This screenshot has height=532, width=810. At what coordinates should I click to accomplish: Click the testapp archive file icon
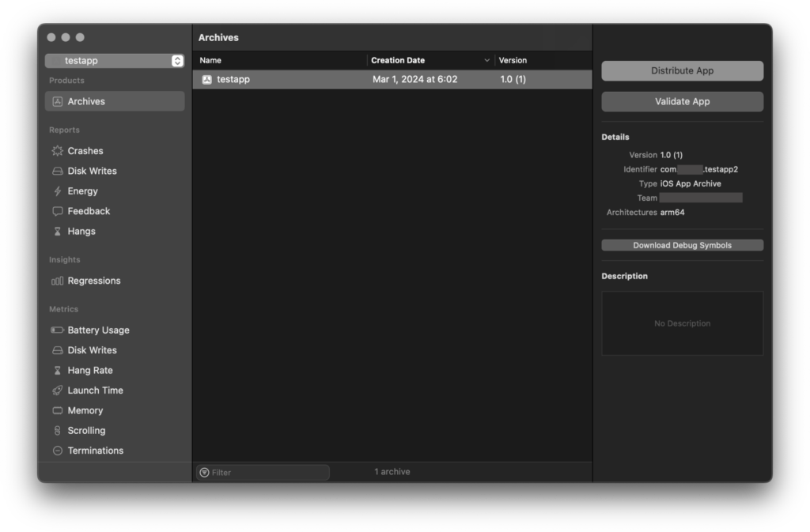tap(206, 80)
